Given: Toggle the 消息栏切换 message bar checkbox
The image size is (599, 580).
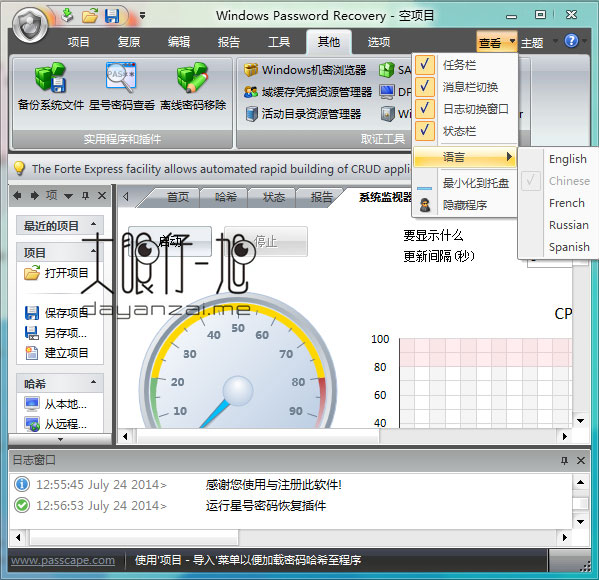Looking at the screenshot, I should (x=424, y=87).
